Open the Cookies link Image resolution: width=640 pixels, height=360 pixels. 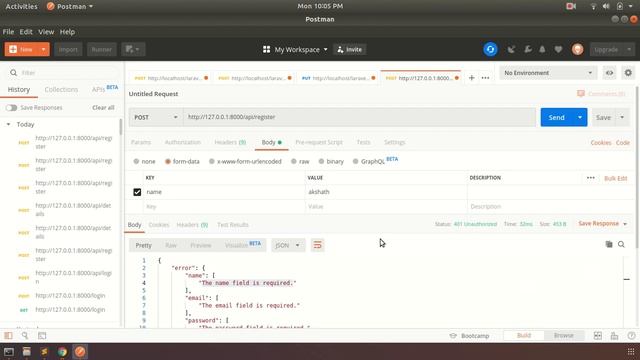point(601,142)
